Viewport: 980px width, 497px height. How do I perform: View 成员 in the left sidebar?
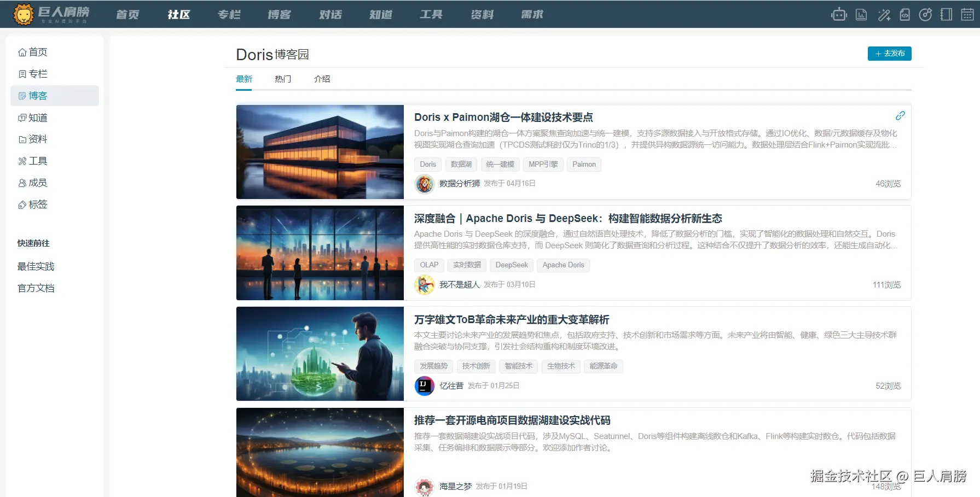(33, 183)
